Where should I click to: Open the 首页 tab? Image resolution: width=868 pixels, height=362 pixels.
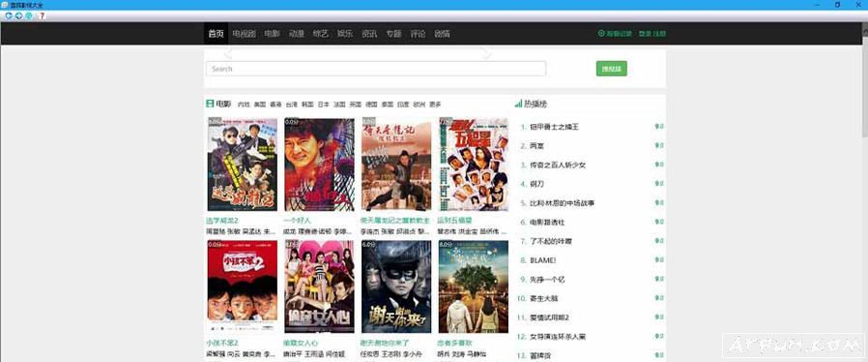216,34
